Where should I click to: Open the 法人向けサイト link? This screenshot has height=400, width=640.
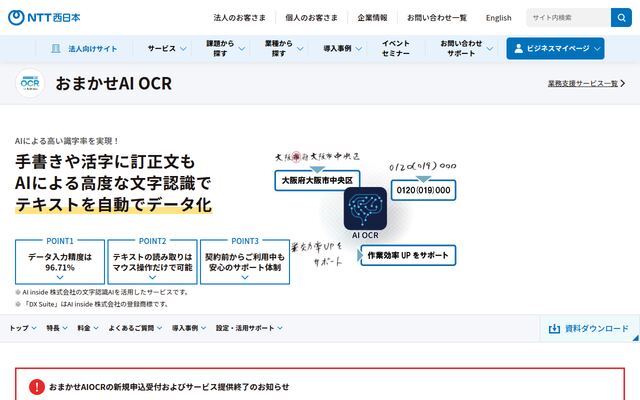point(84,49)
